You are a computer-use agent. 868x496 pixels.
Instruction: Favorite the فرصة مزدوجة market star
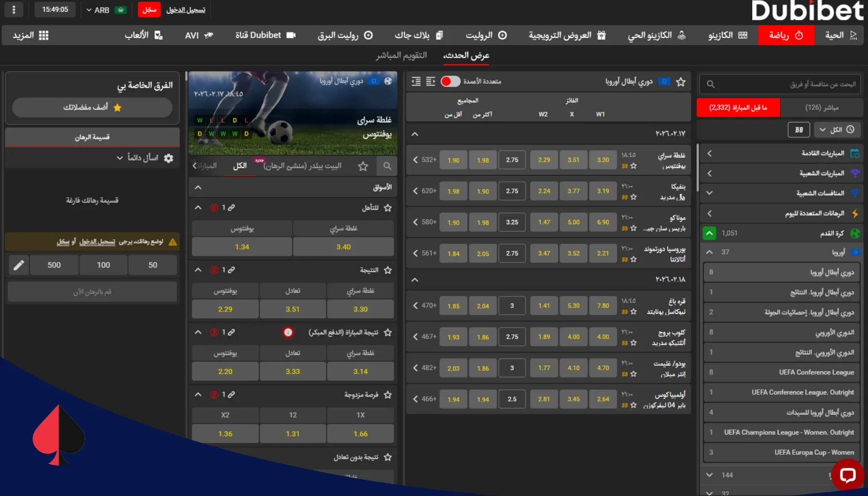tap(387, 395)
